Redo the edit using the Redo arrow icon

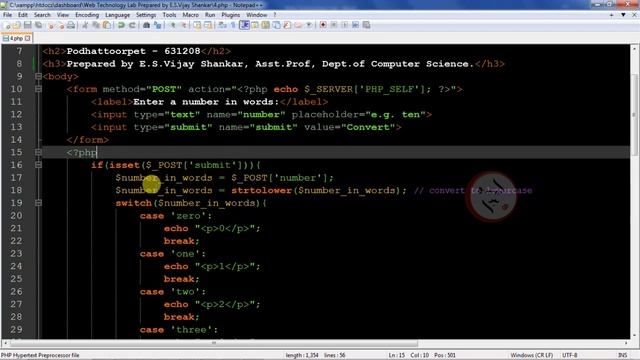pos(132,25)
